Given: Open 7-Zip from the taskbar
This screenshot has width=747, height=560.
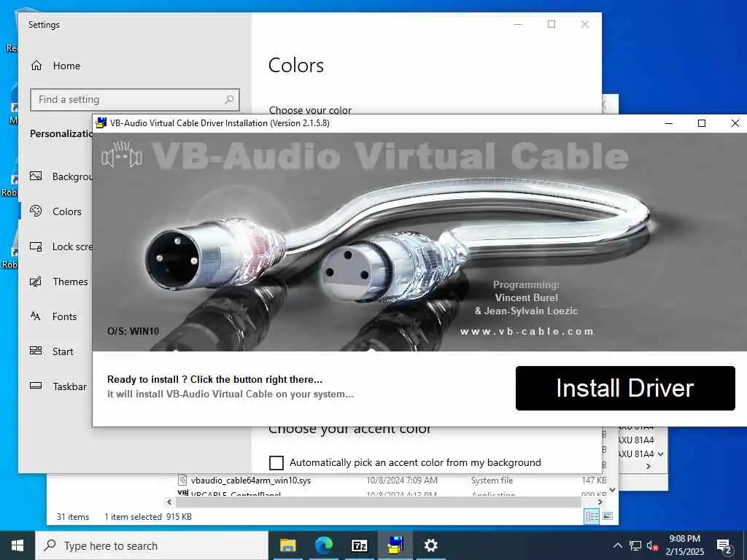Looking at the screenshot, I should 360,545.
